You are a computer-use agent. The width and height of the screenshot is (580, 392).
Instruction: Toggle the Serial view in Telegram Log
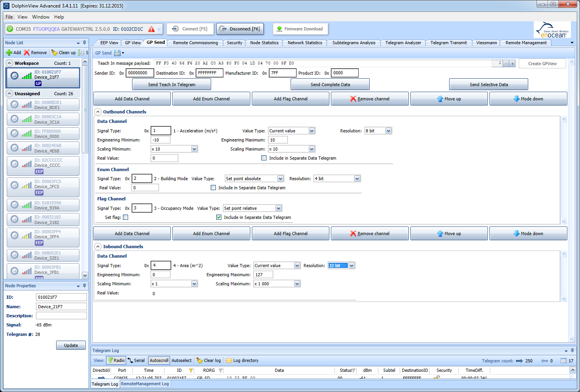click(x=136, y=360)
